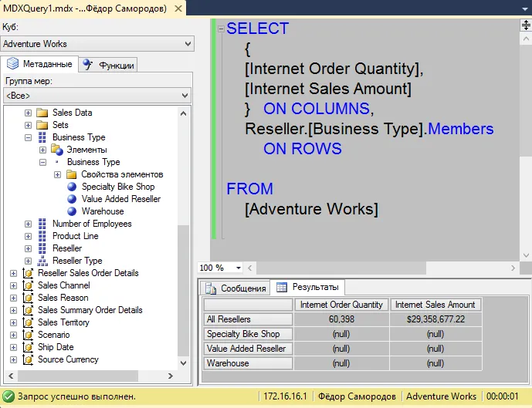Click the Value Added Reseller sphere icon
532x408 pixels.
(72, 199)
